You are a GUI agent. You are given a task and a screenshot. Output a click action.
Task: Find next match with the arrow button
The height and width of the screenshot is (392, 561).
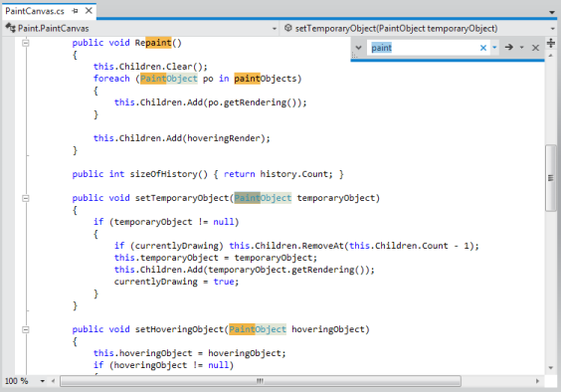click(508, 47)
